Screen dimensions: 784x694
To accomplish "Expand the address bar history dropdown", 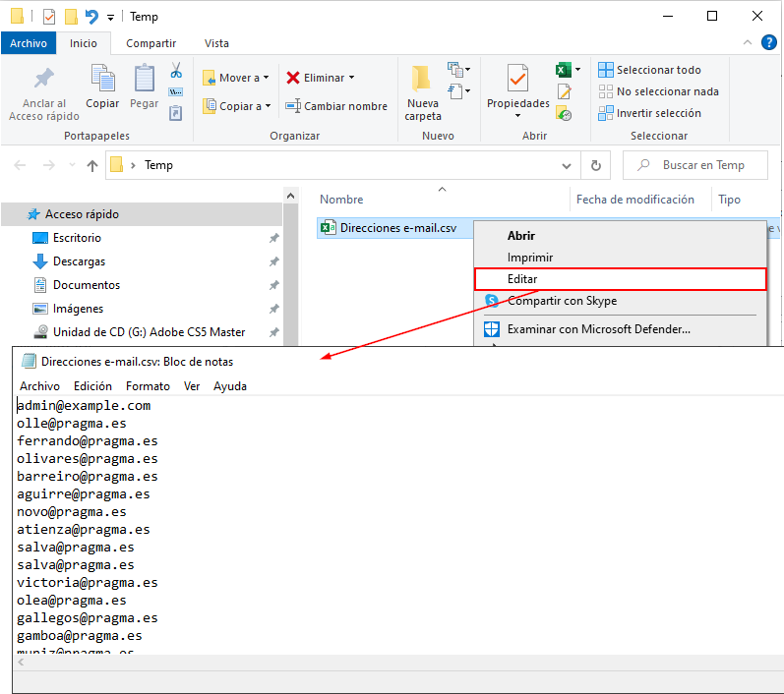I will [567, 166].
